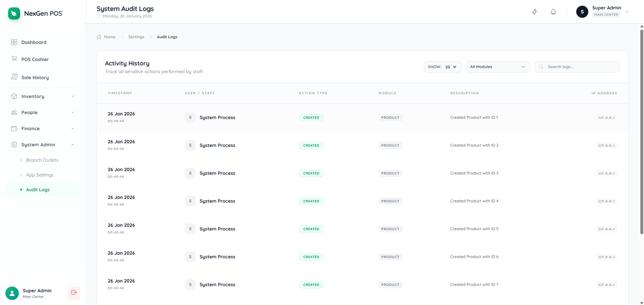Click the red logout icon near Super Admin

tap(74, 293)
